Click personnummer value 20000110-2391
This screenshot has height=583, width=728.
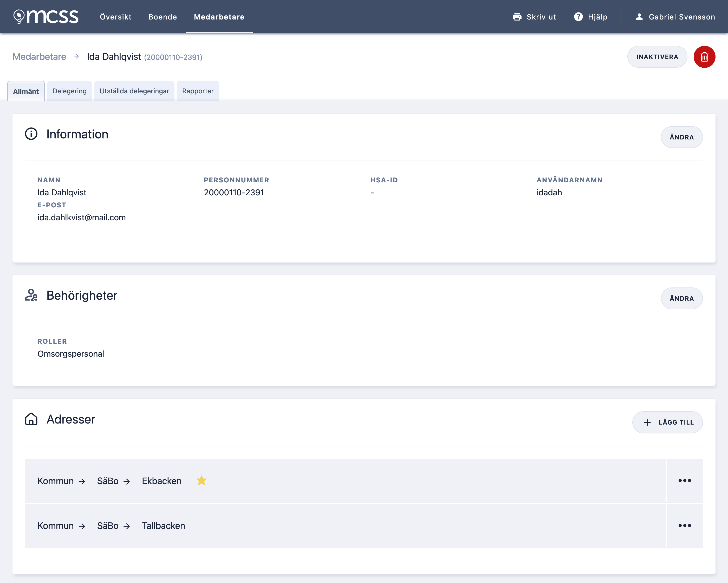click(234, 193)
